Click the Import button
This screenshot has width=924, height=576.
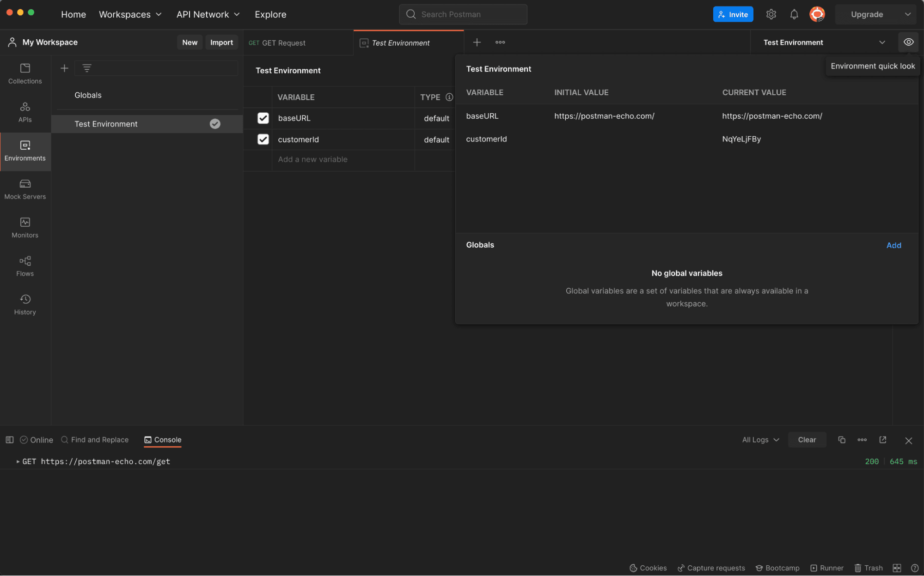221,42
